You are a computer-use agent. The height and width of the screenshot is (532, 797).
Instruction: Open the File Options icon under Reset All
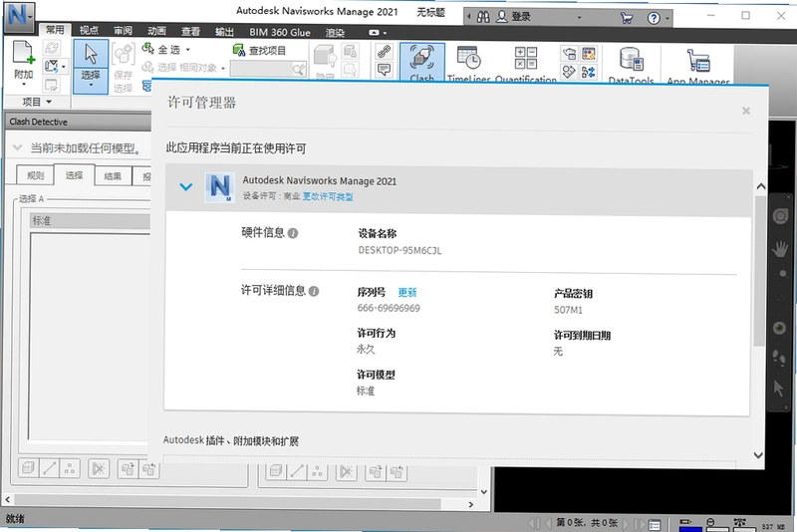[52, 85]
